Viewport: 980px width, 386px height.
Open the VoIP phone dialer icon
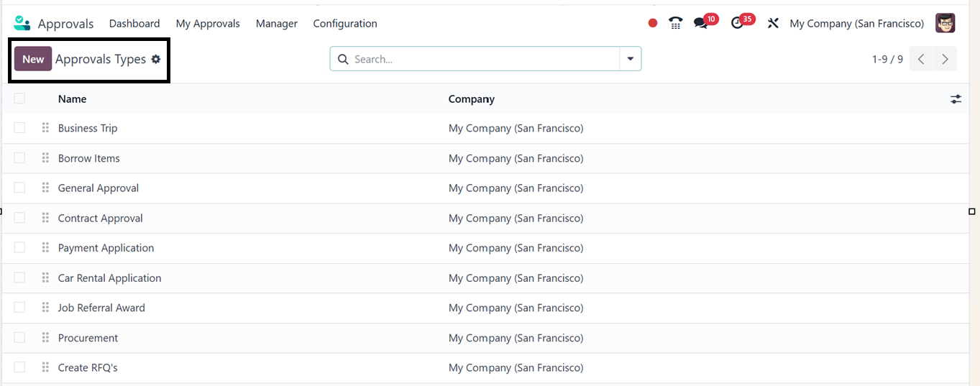point(675,23)
